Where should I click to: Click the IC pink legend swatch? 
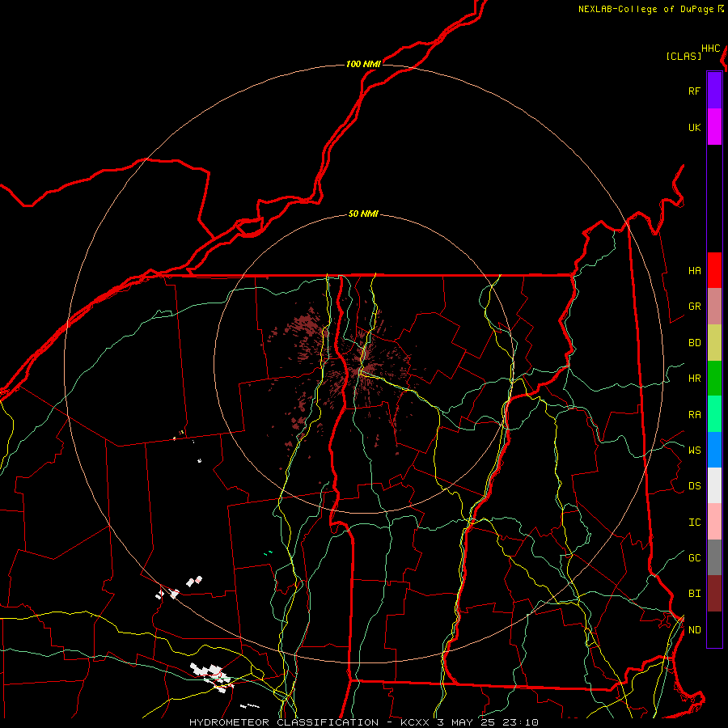pos(714,522)
